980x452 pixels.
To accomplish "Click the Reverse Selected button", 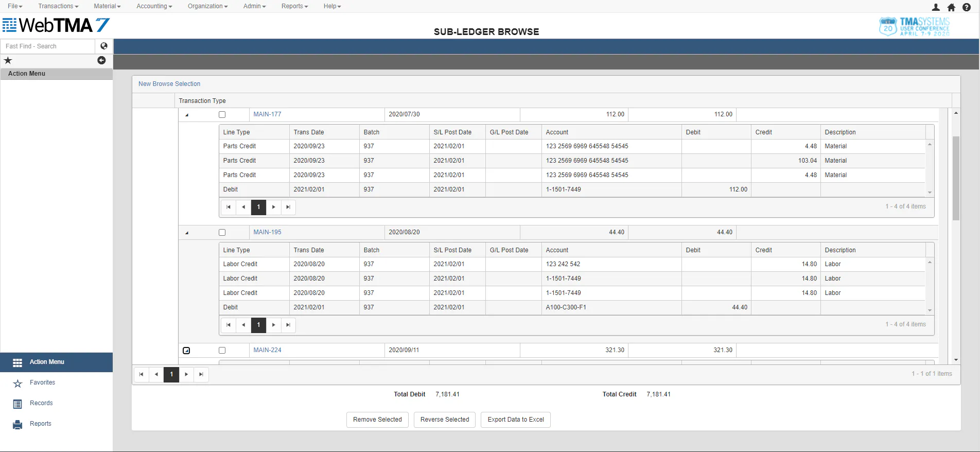I will pyautogui.click(x=445, y=420).
